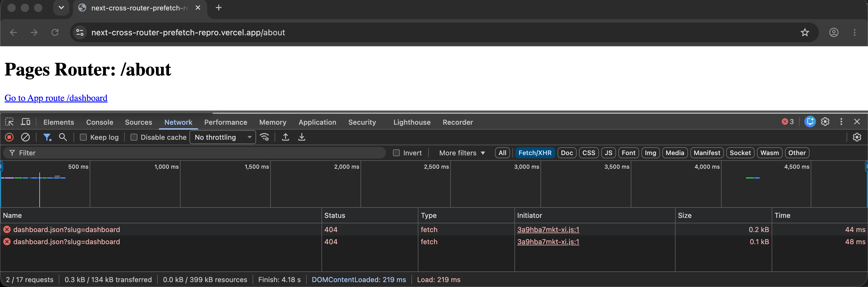This screenshot has height=287, width=868.
Task: Open Chrome's three-dot menu
Action: click(x=854, y=32)
